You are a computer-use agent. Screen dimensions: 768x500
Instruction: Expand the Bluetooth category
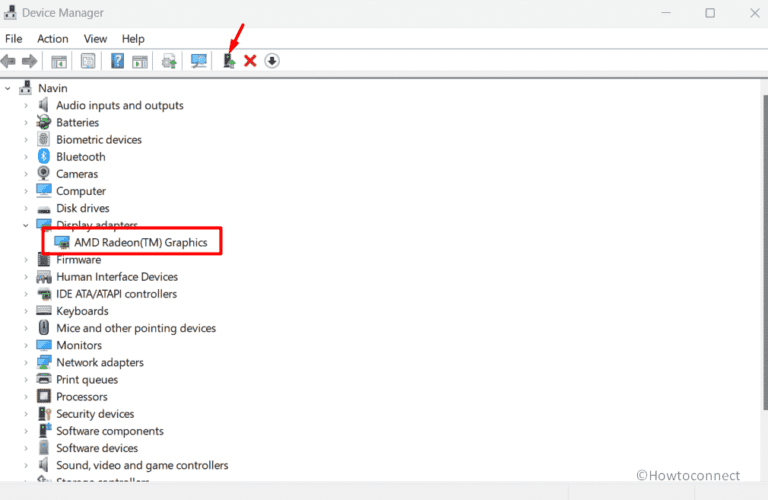[x=26, y=157]
